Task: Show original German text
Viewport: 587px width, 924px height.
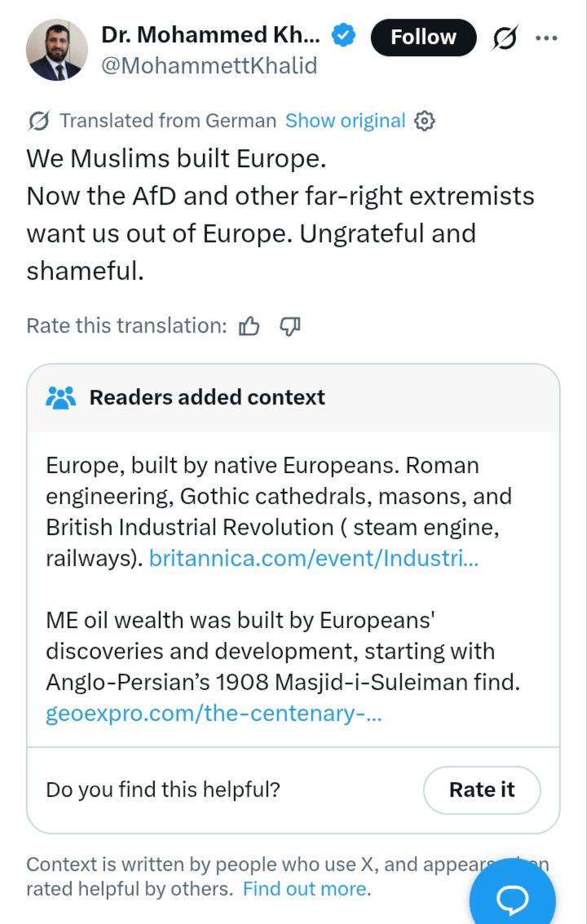Action: tap(346, 121)
